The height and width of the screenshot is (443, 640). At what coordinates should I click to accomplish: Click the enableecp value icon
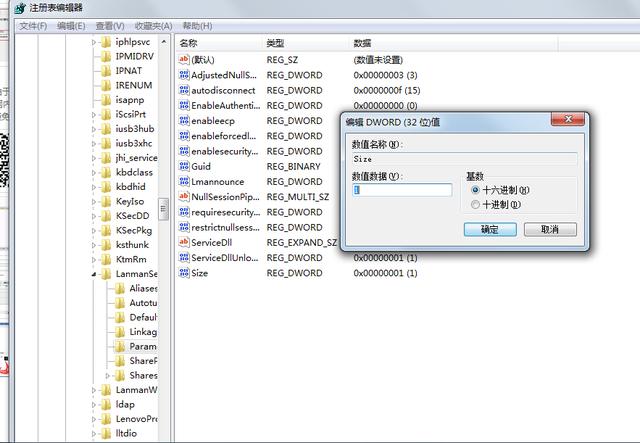(x=184, y=121)
